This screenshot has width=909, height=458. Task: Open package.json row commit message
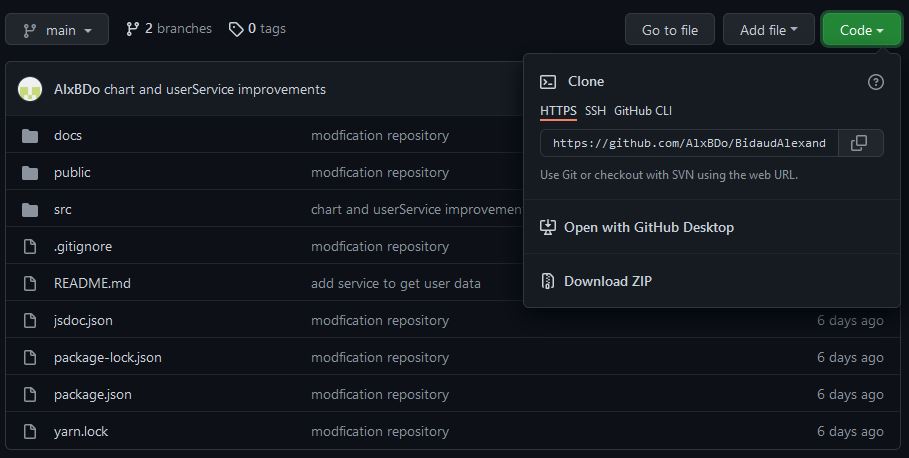click(x=380, y=395)
